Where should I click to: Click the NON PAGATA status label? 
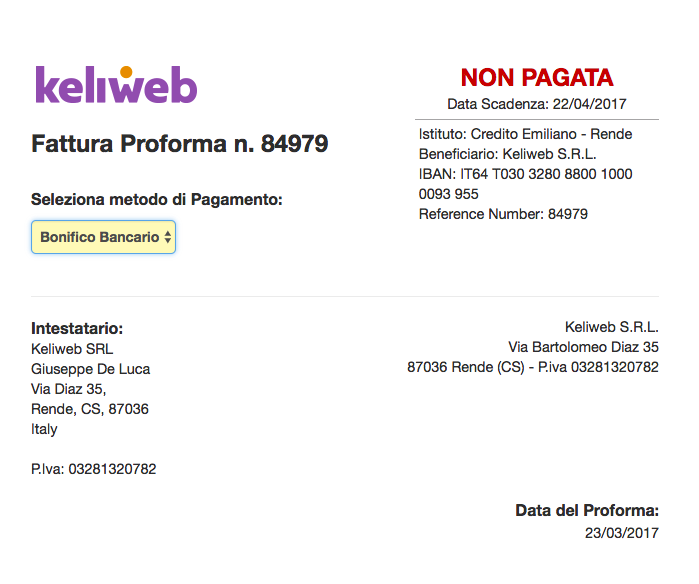point(537,78)
